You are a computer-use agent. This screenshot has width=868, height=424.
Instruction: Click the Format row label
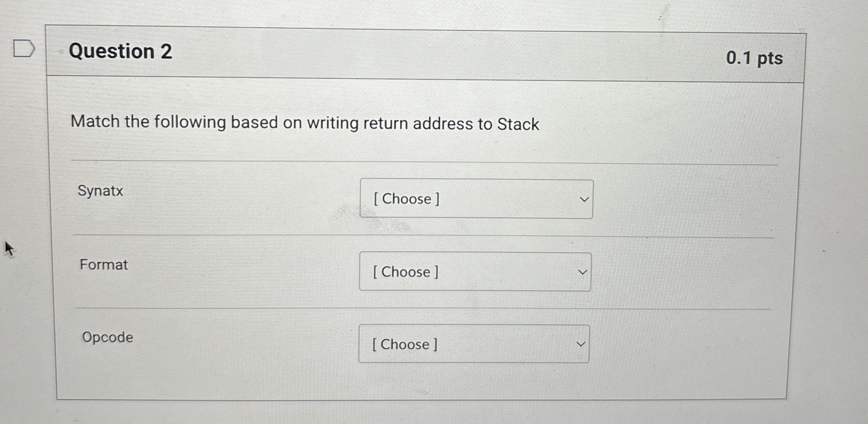click(104, 265)
